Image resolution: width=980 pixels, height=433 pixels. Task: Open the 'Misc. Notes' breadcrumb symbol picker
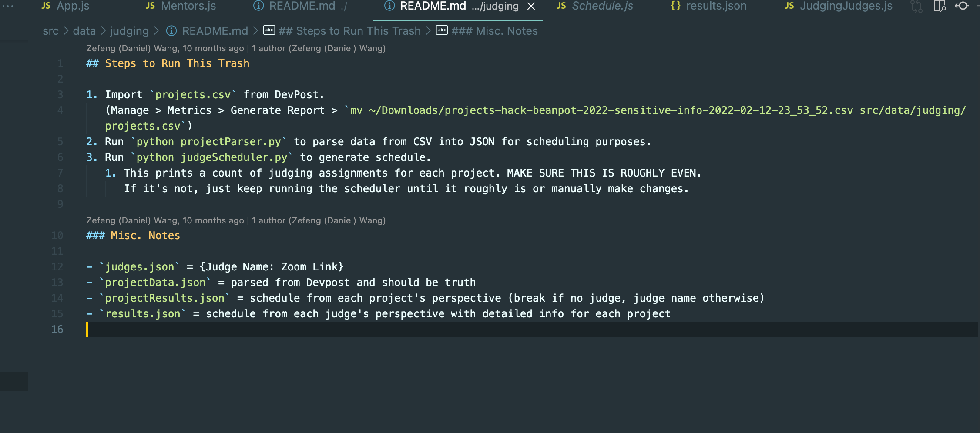tap(494, 30)
